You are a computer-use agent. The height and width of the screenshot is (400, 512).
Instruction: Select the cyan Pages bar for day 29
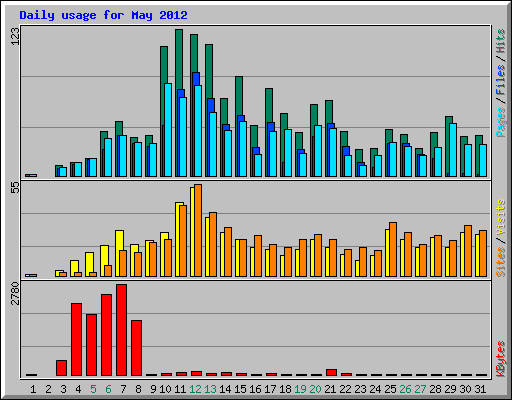pos(453,150)
